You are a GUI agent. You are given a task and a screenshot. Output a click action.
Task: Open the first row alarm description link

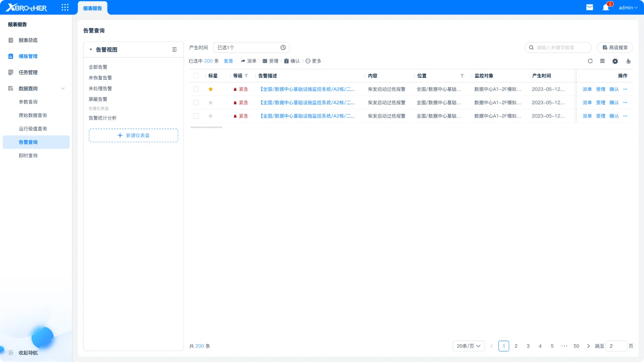point(308,89)
